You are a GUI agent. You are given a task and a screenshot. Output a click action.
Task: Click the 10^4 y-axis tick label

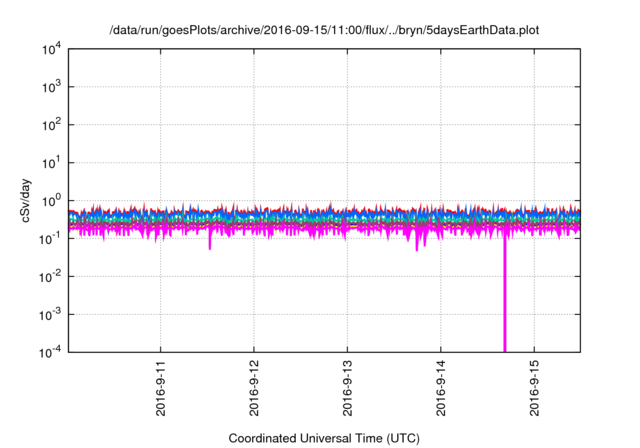click(x=51, y=49)
